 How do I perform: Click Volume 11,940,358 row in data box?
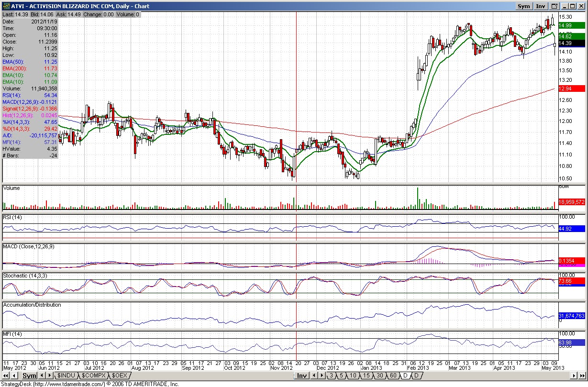tap(30, 88)
